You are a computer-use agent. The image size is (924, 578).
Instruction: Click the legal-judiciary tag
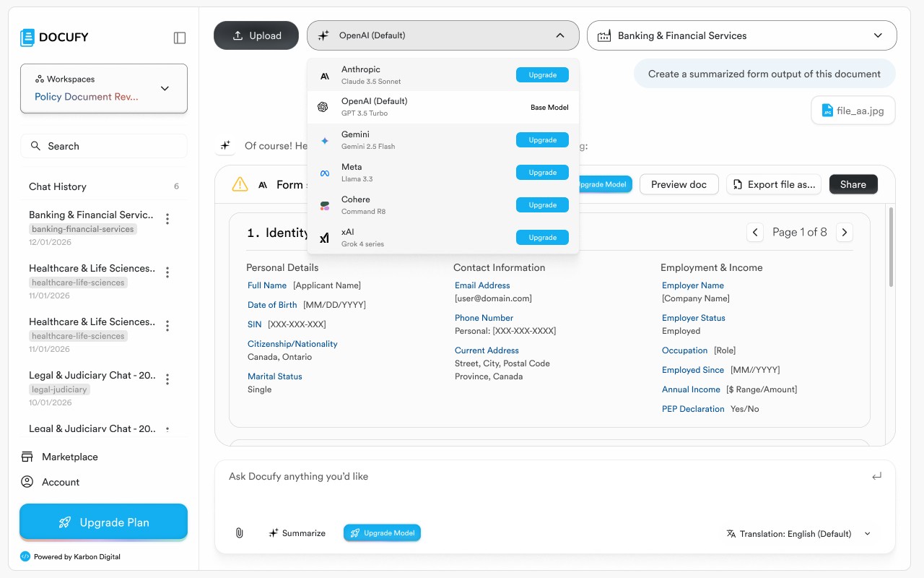59,389
